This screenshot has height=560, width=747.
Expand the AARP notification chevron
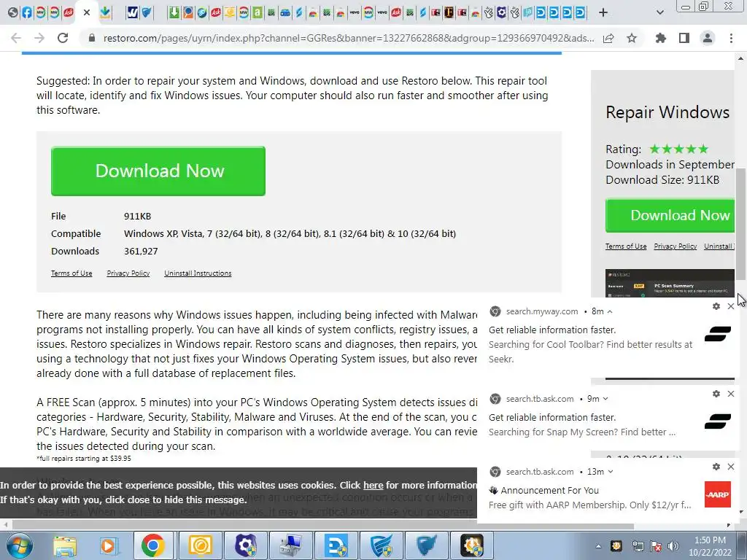(x=611, y=472)
